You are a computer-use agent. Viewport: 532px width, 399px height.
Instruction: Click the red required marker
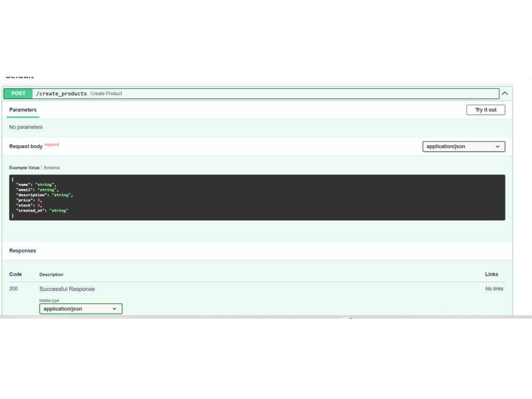pos(52,145)
